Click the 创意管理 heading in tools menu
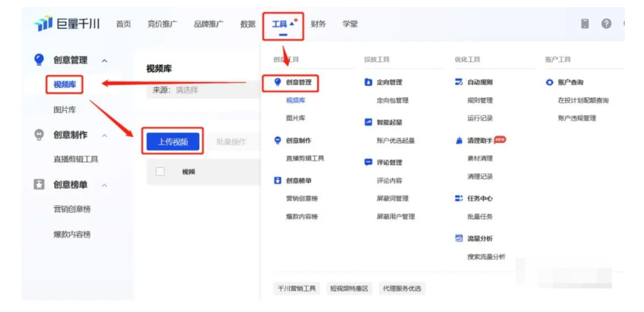 (x=299, y=82)
